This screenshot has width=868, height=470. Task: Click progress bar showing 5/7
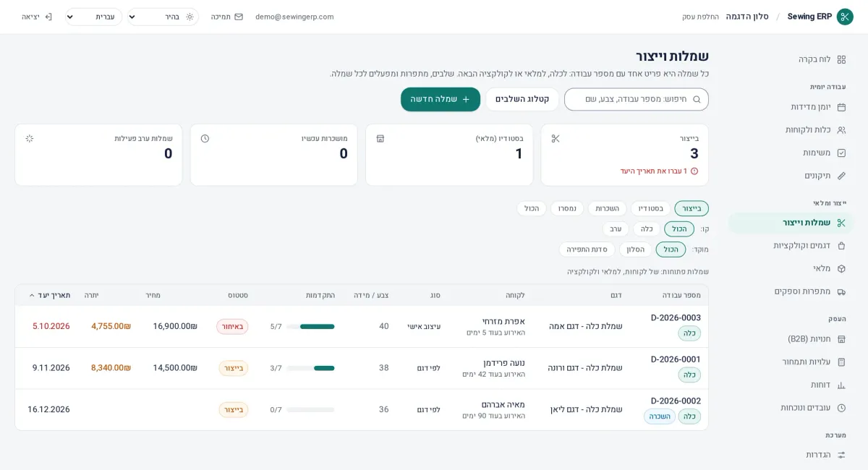[310, 327]
